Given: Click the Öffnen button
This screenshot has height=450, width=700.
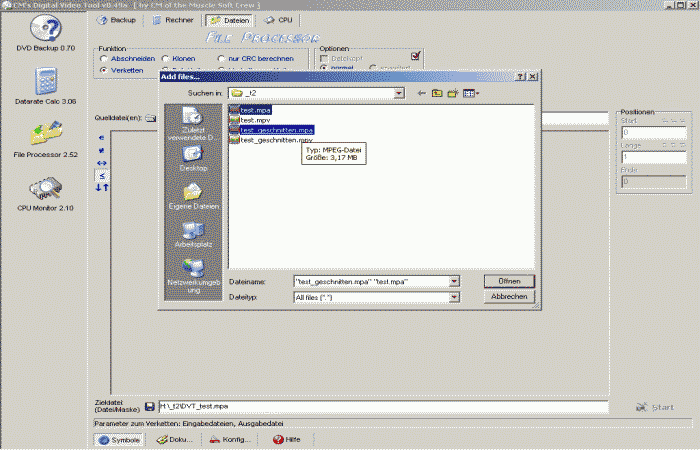Looking at the screenshot, I should (509, 281).
